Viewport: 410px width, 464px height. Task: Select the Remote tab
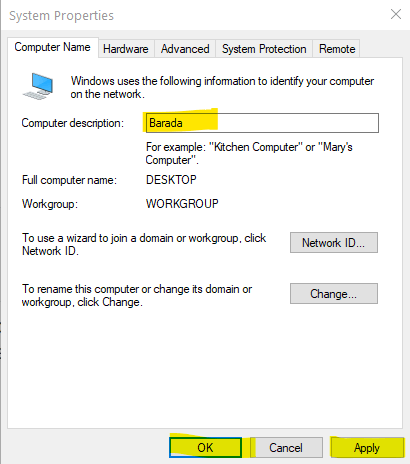[x=337, y=49]
